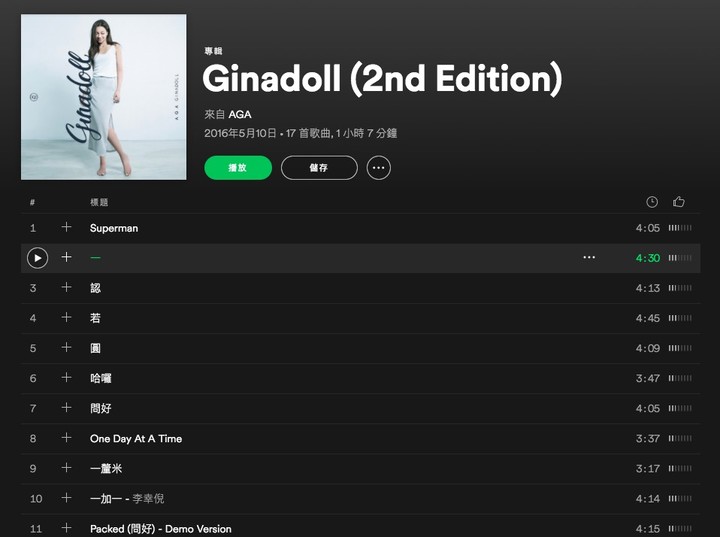Click the Ginadoll album cover art
Image resolution: width=720 pixels, height=537 pixels.
[x=104, y=97]
